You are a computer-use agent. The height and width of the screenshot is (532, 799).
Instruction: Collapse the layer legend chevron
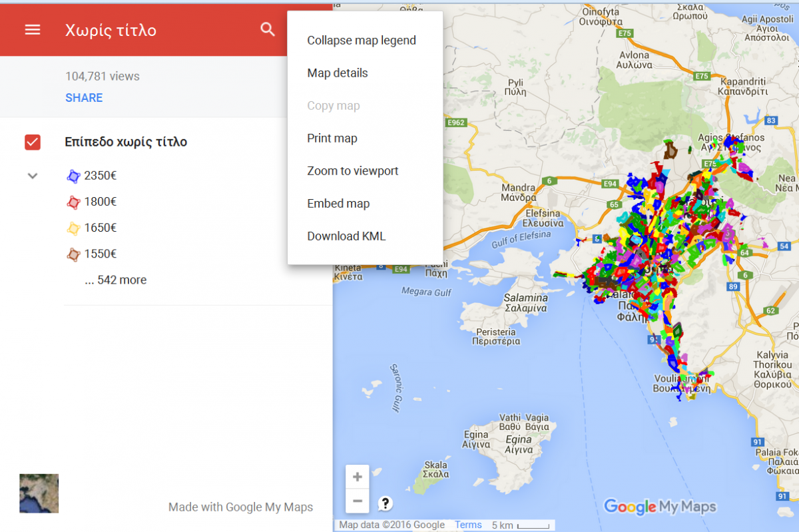pyautogui.click(x=33, y=176)
